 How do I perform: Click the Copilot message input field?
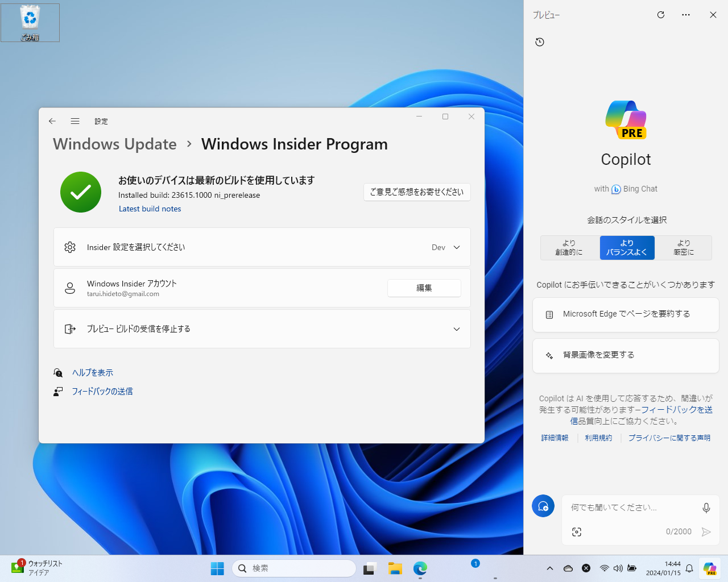[x=626, y=508]
